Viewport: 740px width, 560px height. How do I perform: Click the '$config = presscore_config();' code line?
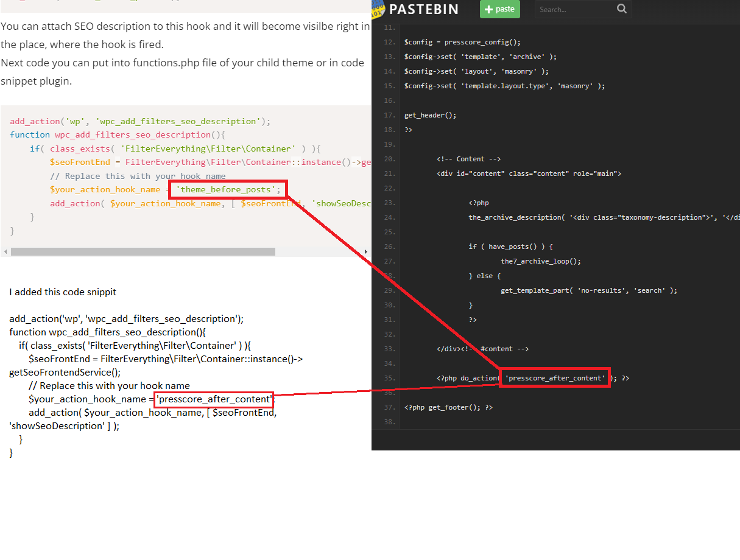coord(462,42)
